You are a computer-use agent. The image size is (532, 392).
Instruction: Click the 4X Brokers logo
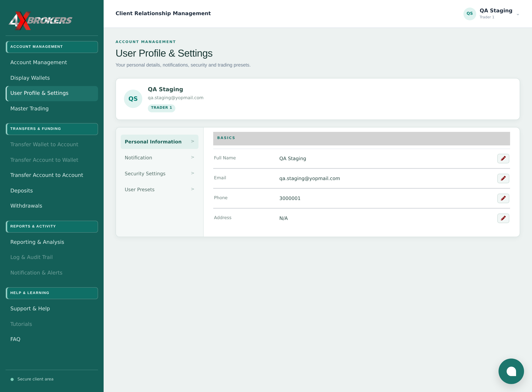coord(40,21)
